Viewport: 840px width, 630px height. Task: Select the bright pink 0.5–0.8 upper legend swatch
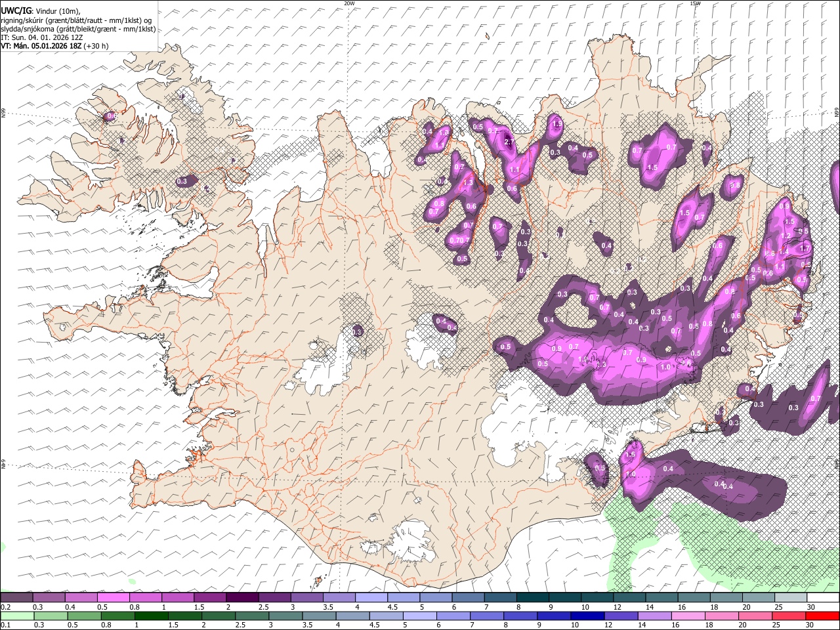click(114, 598)
